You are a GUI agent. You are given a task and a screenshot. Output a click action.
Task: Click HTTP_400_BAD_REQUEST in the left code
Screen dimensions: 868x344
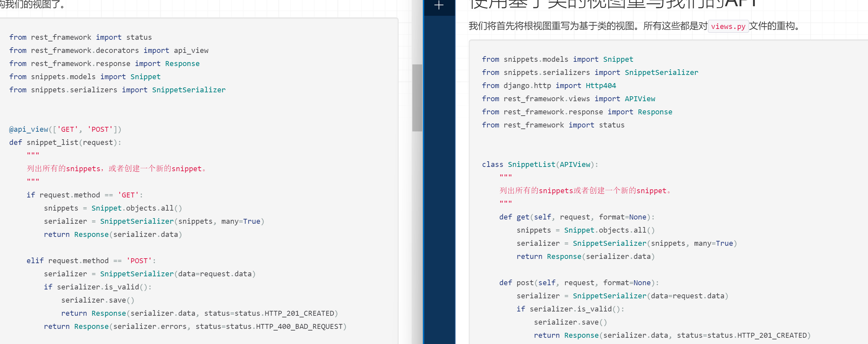[299, 327]
